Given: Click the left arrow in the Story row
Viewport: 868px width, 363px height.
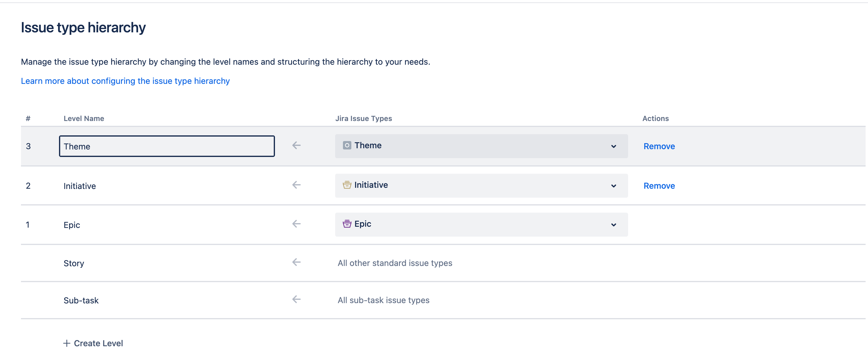Looking at the screenshot, I should [296, 262].
